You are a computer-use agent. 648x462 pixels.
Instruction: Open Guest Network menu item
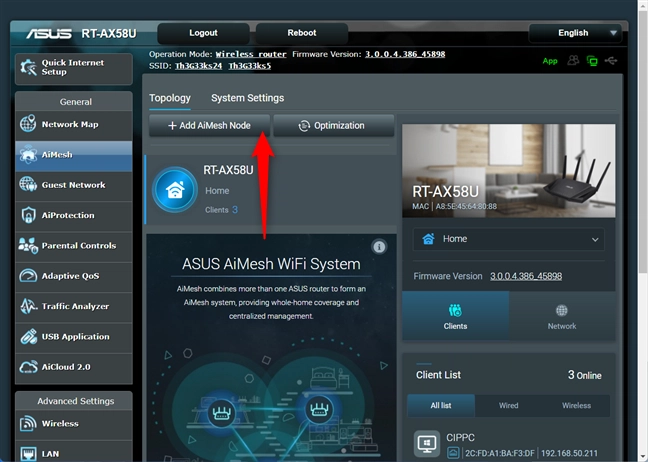(74, 185)
